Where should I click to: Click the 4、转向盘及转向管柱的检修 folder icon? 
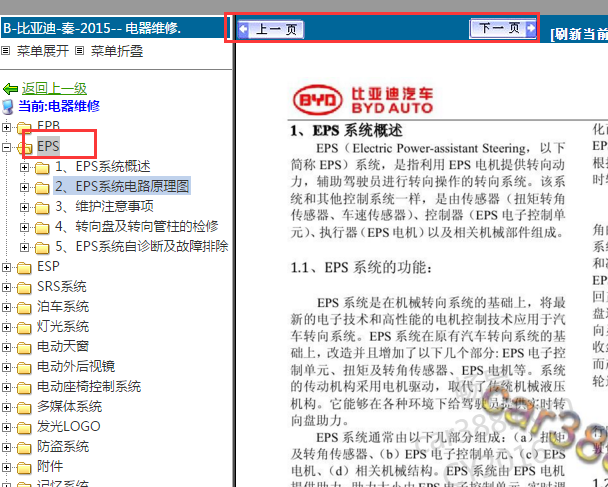coord(42,228)
